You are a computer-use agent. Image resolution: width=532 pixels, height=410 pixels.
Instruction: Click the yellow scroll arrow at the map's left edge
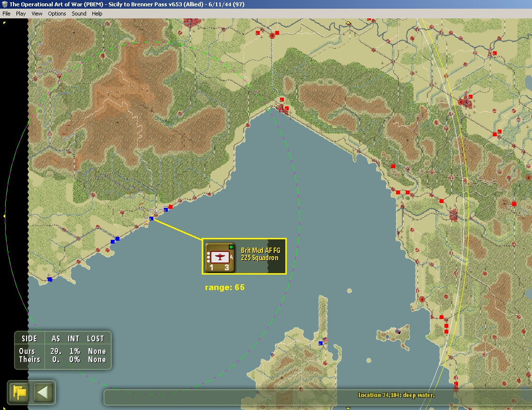(x=4, y=216)
